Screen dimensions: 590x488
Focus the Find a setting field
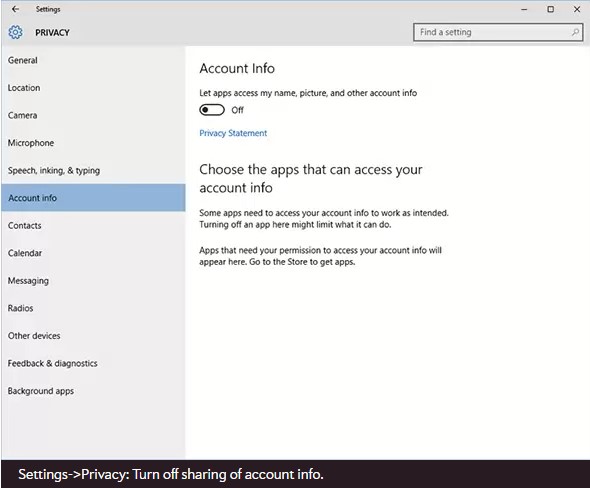(498, 32)
